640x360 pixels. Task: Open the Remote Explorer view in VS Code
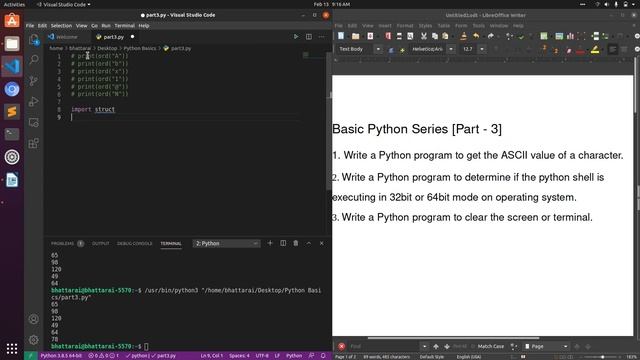pyautogui.click(x=34, y=122)
